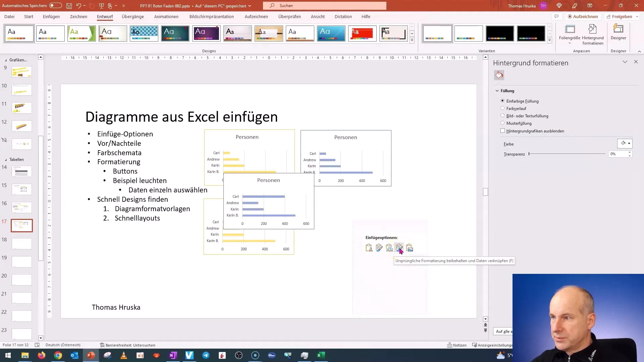644x362 pixels.
Task: Select the Hintergrund formatieren paint bucket icon
Action: 499,75
